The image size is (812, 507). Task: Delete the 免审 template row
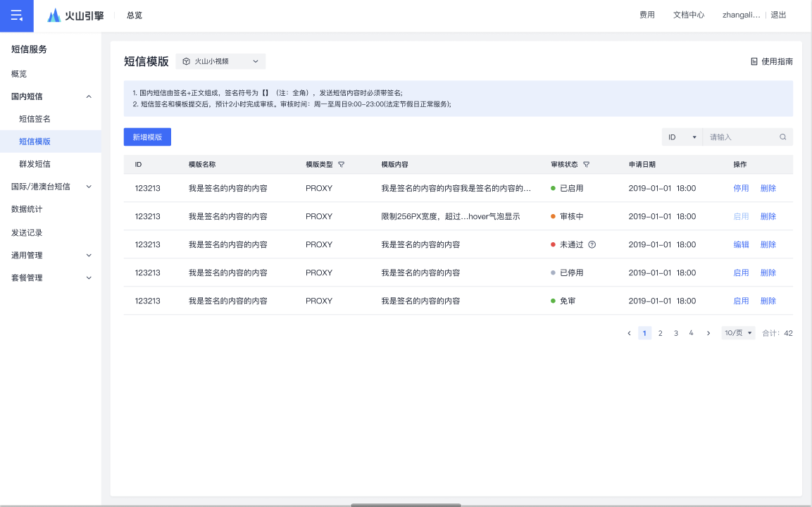[768, 301]
